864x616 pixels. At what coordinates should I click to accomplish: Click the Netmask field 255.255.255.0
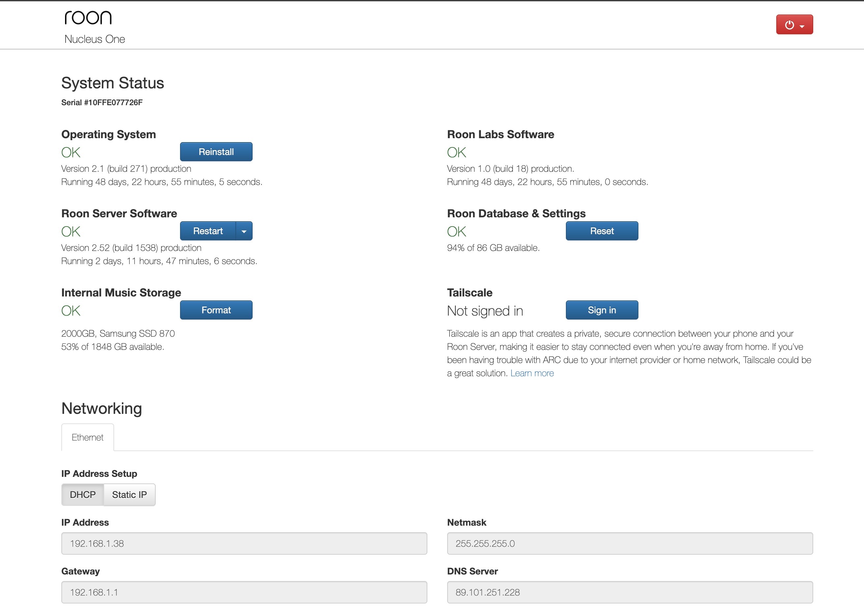click(630, 543)
